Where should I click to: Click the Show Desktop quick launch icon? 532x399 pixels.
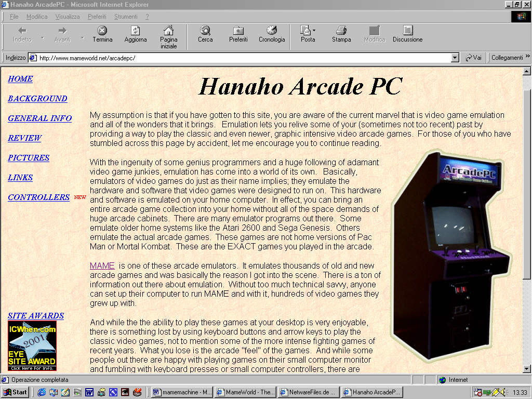click(x=65, y=392)
